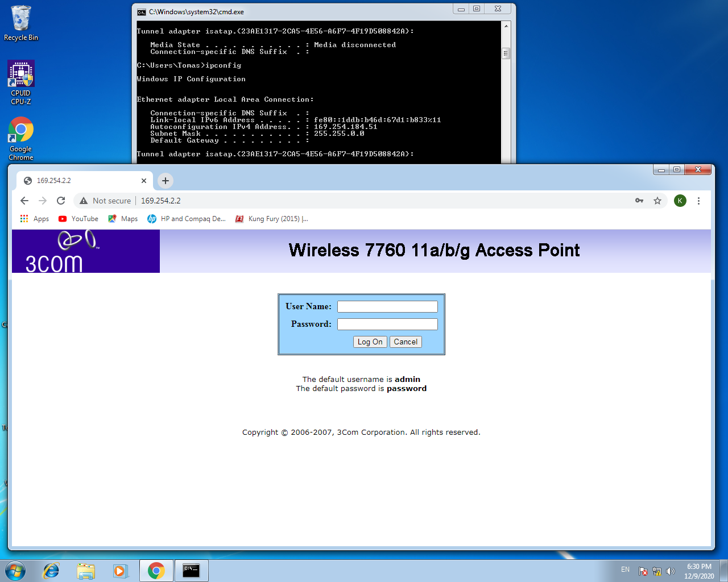Open the Maps bookmark

pyautogui.click(x=123, y=219)
